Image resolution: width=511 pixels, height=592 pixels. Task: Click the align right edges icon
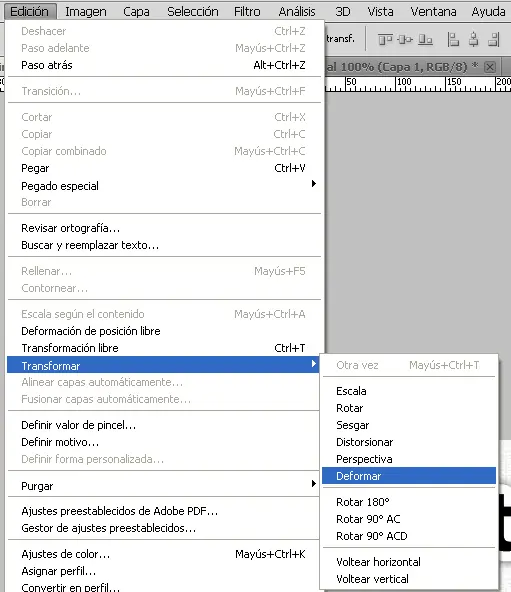(494, 39)
